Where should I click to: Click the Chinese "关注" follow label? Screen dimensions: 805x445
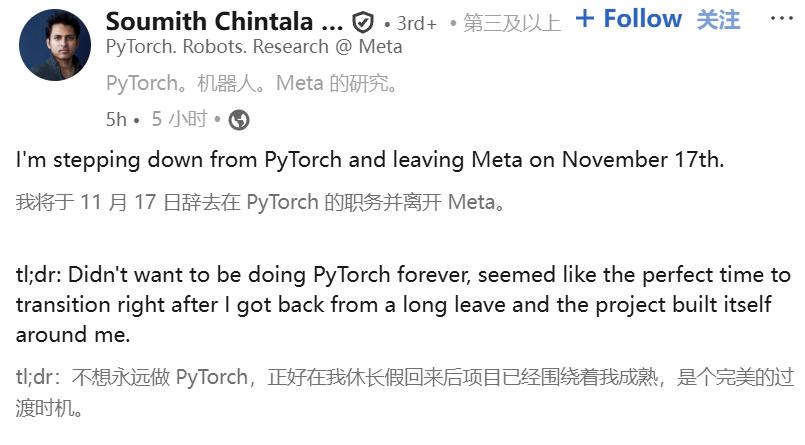pyautogui.click(x=718, y=19)
